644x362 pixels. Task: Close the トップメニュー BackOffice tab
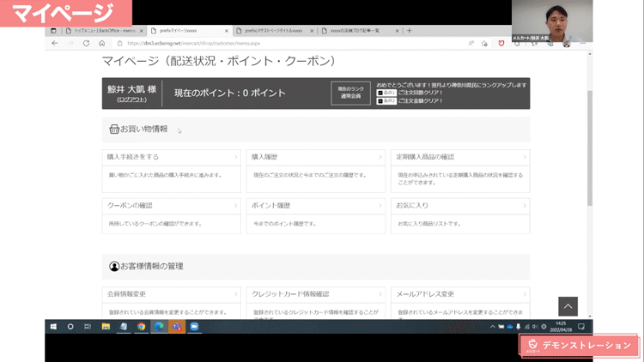142,31
